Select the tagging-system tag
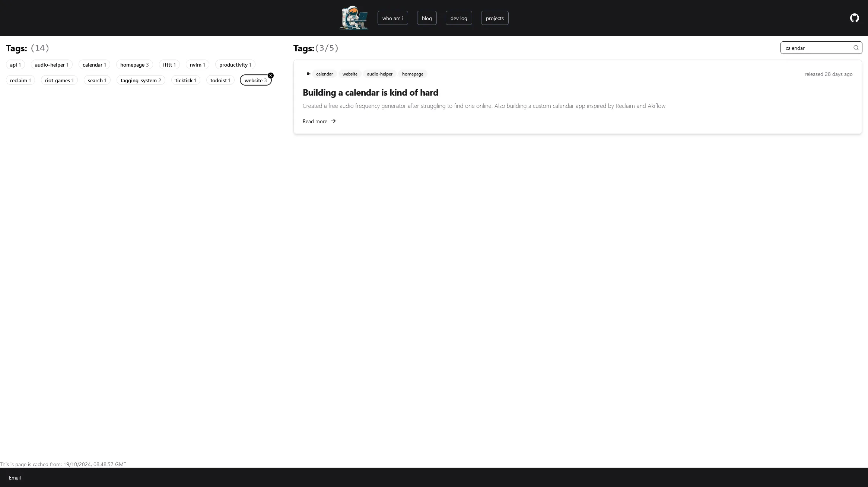The height and width of the screenshot is (487, 868). click(141, 80)
